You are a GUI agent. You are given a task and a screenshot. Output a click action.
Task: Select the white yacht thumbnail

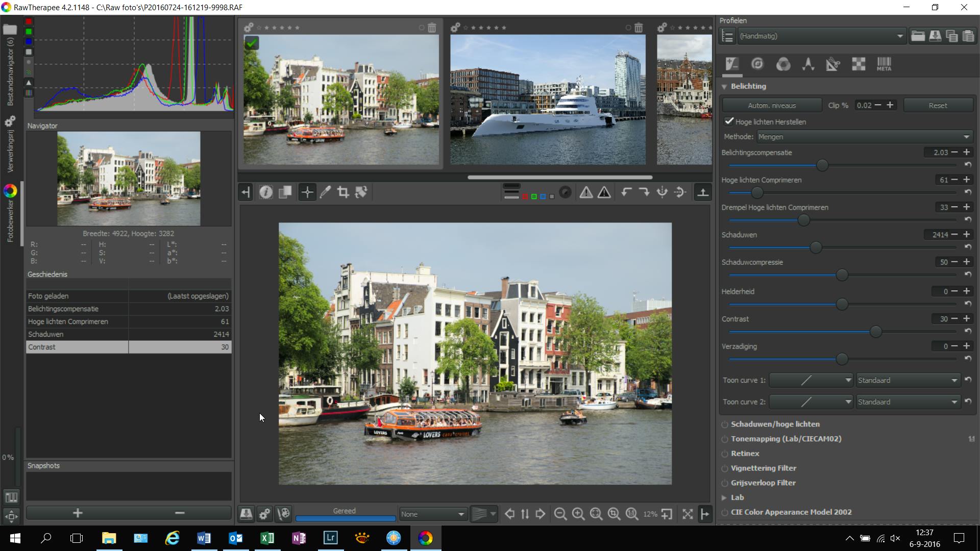[x=547, y=99]
